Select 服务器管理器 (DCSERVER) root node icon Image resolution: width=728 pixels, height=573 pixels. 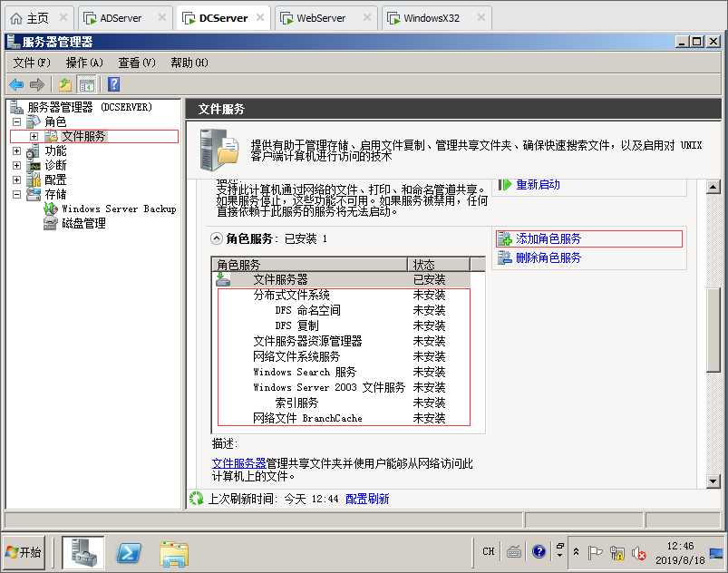(16, 107)
